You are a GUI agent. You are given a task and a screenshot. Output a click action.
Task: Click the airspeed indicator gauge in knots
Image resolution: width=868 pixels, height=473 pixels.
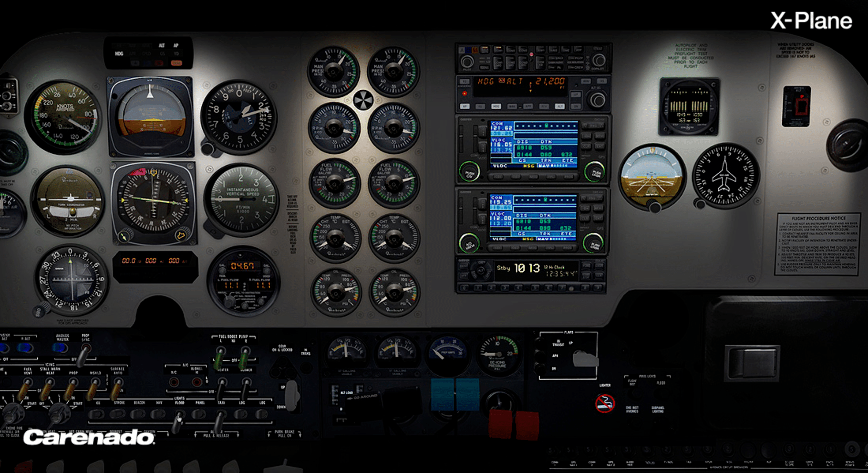(x=62, y=117)
